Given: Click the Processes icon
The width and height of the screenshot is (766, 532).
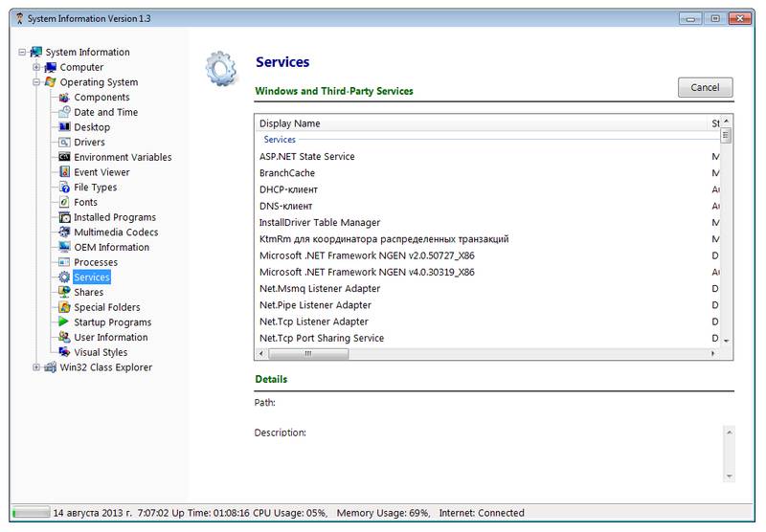Looking at the screenshot, I should coord(64,262).
